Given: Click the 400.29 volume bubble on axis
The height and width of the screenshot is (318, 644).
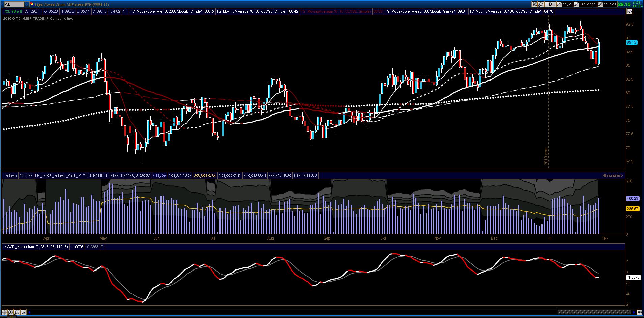Looking at the screenshot, I should click(x=633, y=199).
